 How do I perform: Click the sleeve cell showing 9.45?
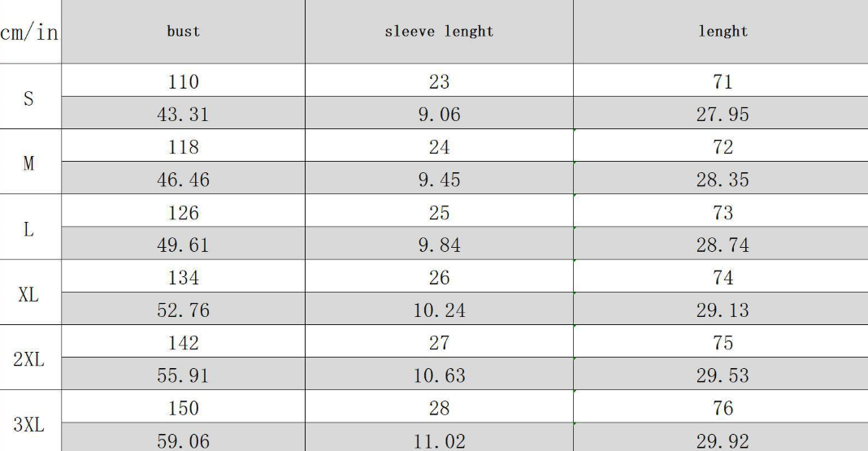439,178
